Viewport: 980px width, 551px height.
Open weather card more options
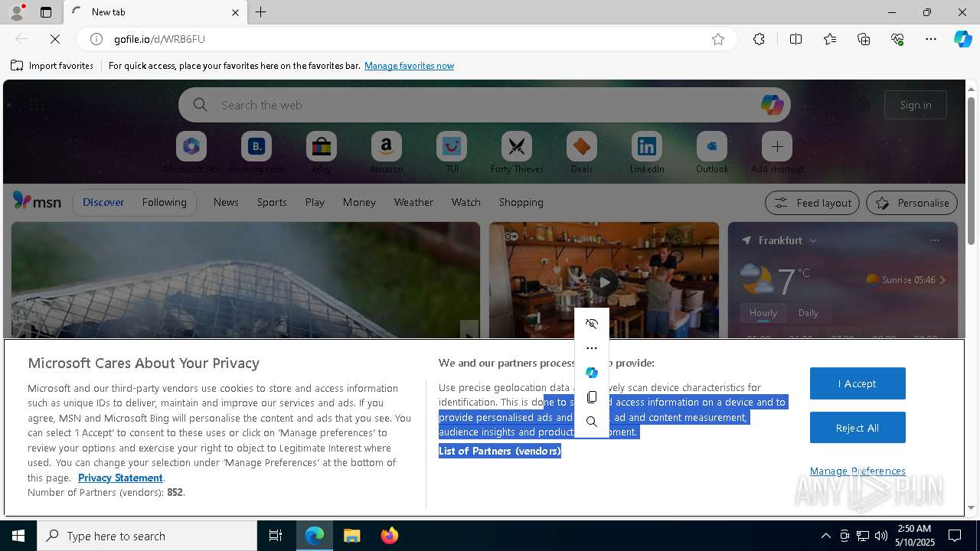pyautogui.click(x=934, y=240)
